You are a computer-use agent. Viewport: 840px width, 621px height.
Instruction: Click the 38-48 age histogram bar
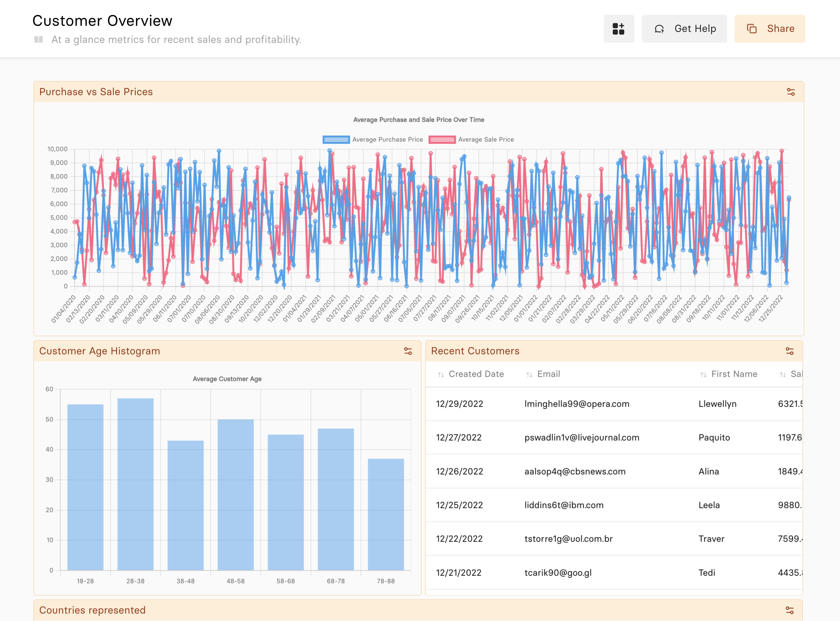(x=186, y=506)
